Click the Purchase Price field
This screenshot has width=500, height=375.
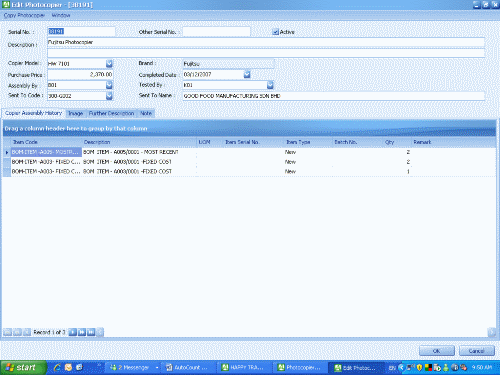pos(80,74)
